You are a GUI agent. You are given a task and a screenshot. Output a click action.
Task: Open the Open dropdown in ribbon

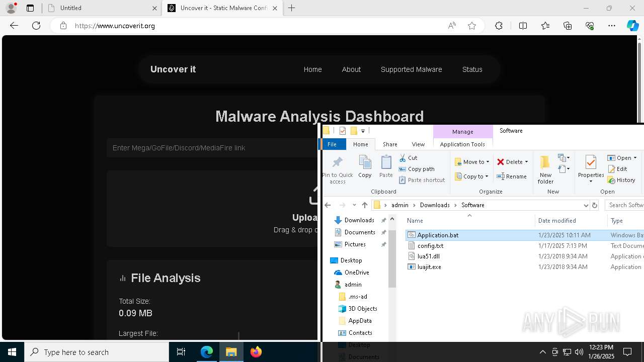pos(622,158)
